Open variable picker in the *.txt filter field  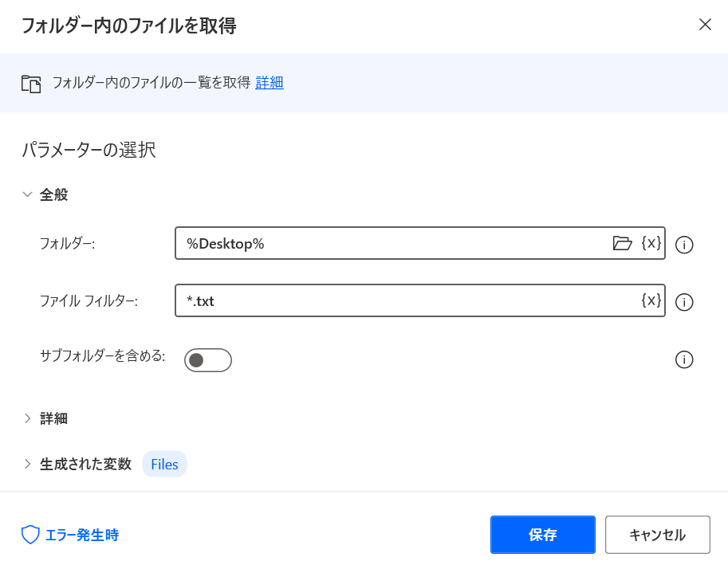(x=651, y=300)
